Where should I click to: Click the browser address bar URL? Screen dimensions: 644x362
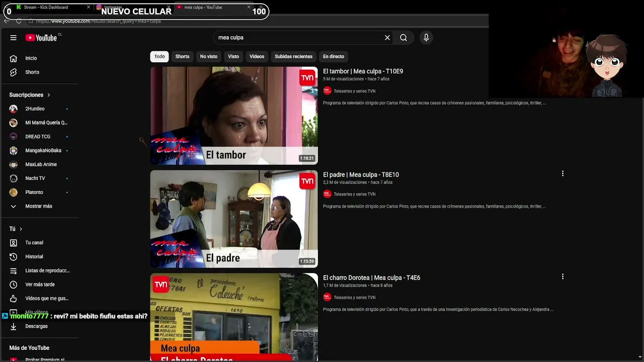click(99, 21)
